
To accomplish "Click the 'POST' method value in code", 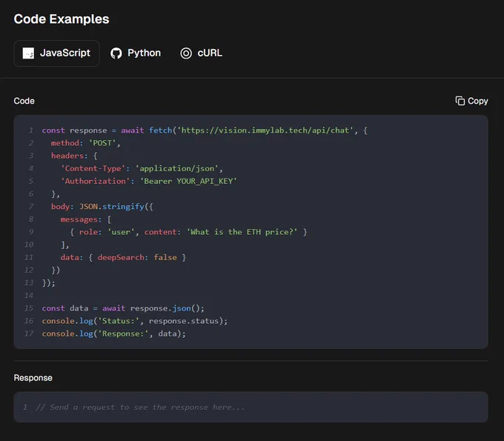I will (x=102, y=143).
